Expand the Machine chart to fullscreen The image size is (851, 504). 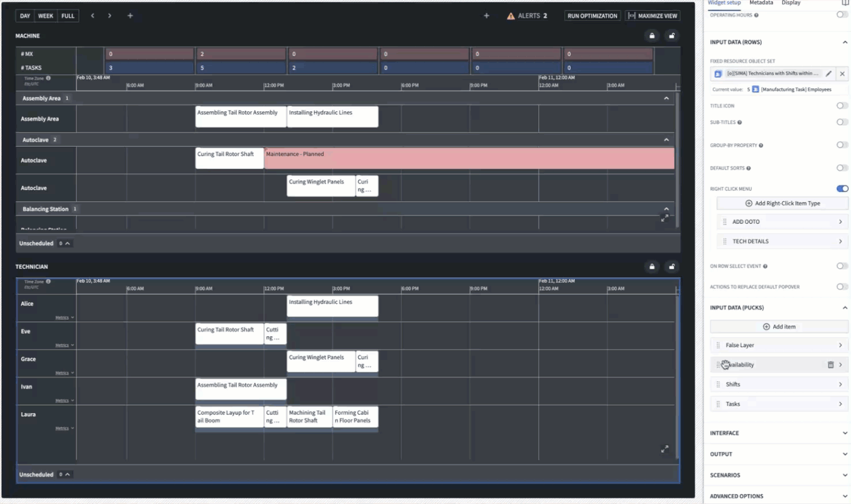pyautogui.click(x=664, y=218)
